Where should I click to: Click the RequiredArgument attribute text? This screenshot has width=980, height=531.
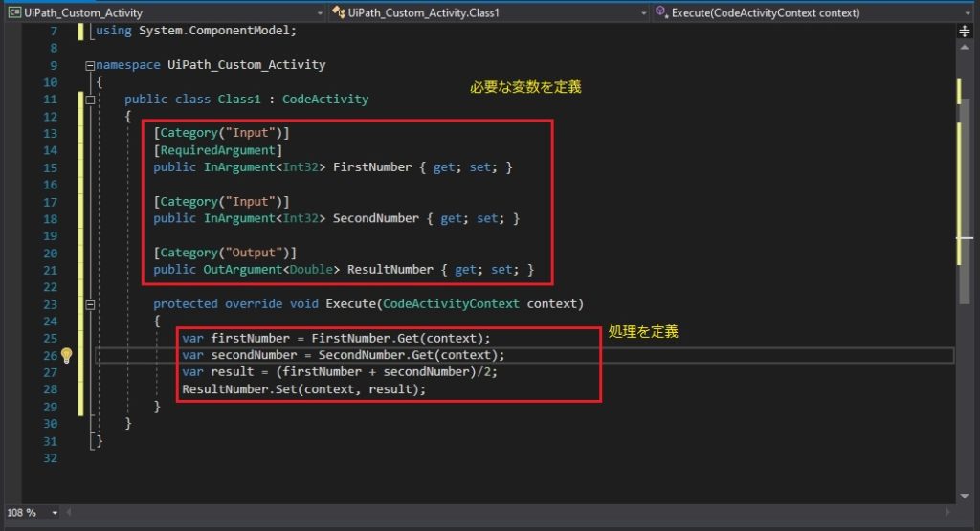tap(217, 150)
